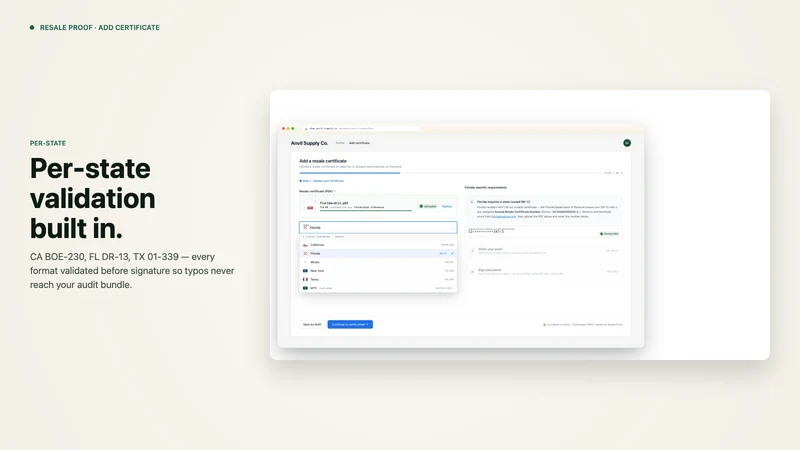Click the Add a resale certificate heading
Screen dimensions: 800x450
322,161
